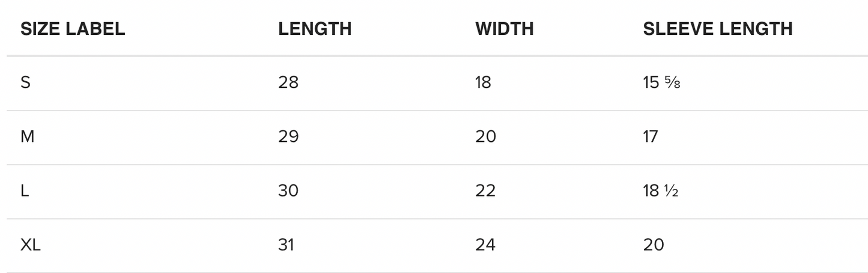Click the width value 18 for size S

click(483, 82)
